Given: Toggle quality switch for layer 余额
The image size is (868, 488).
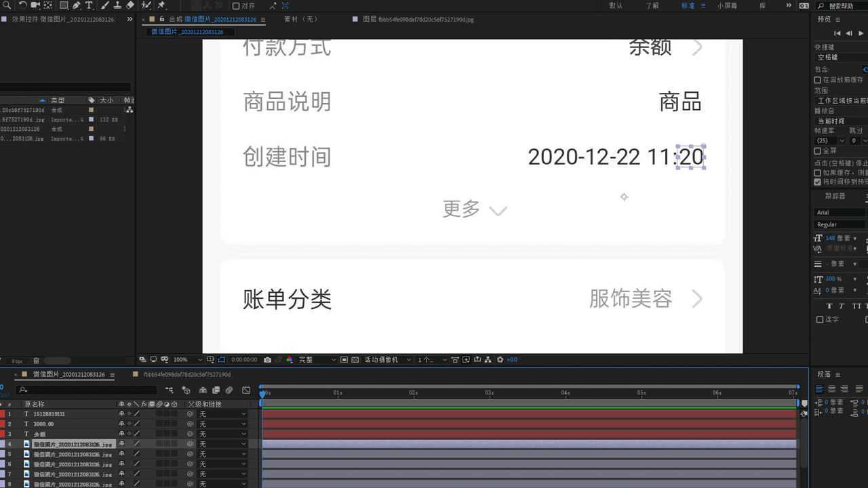Looking at the screenshot, I should 136,434.
